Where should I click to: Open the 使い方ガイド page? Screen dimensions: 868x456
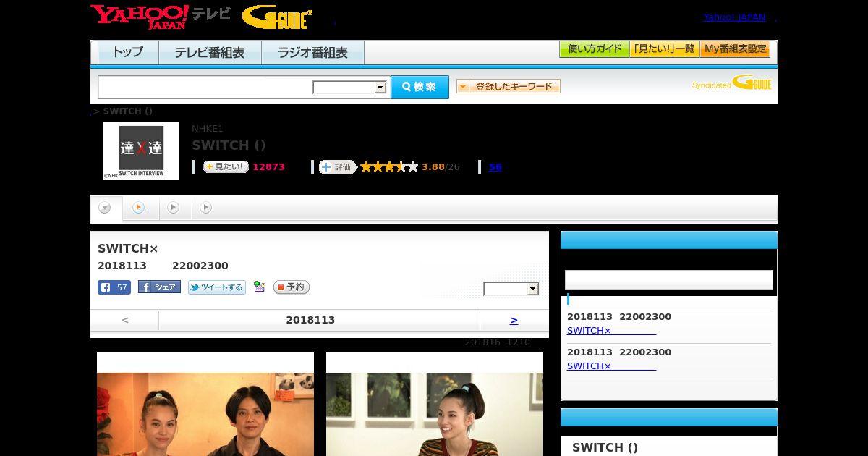(x=594, y=48)
